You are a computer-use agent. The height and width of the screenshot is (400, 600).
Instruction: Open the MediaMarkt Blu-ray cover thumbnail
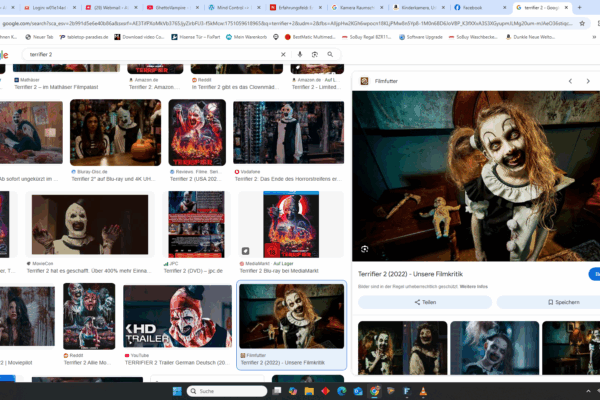(291, 224)
